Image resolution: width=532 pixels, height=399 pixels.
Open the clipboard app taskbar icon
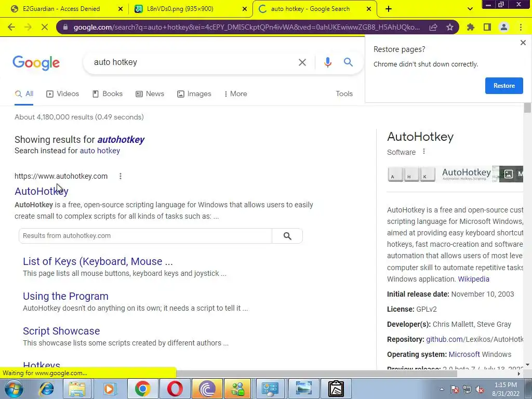pyautogui.click(x=336, y=389)
